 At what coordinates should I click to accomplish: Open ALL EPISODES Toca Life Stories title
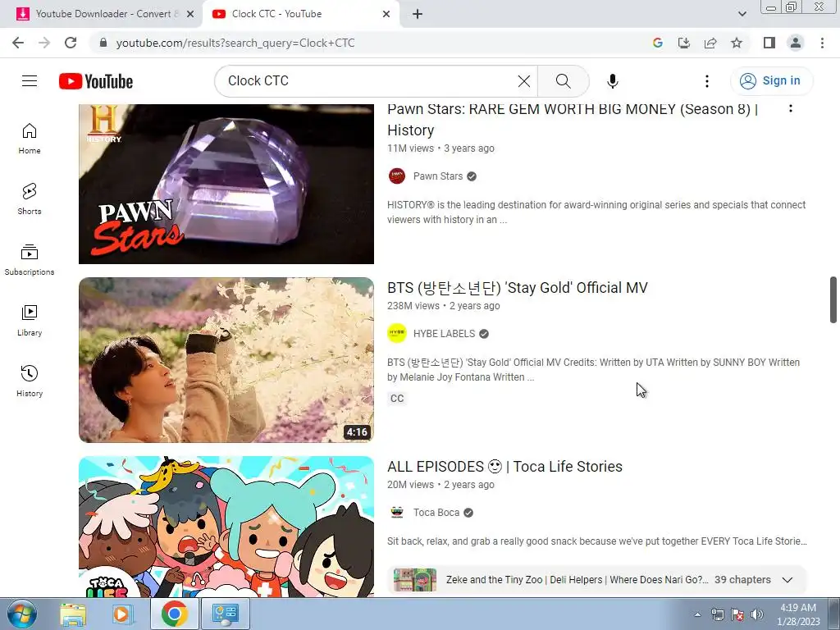(504, 467)
